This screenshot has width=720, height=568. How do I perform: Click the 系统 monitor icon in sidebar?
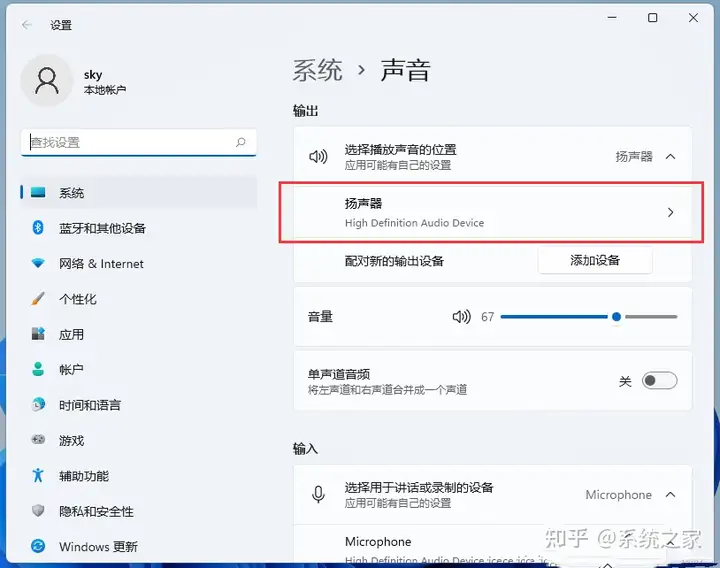point(38,192)
